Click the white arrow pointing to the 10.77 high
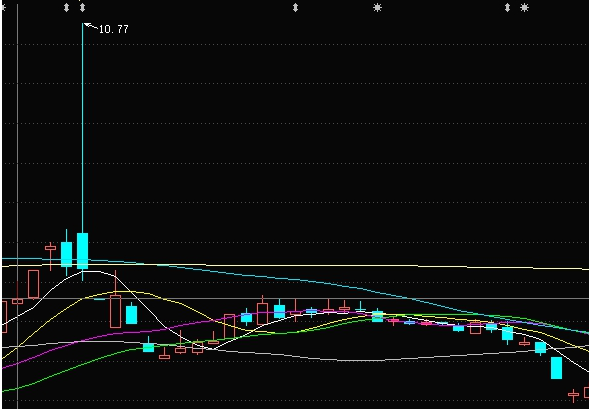Viewport: 589px width, 411px height. tap(91, 26)
